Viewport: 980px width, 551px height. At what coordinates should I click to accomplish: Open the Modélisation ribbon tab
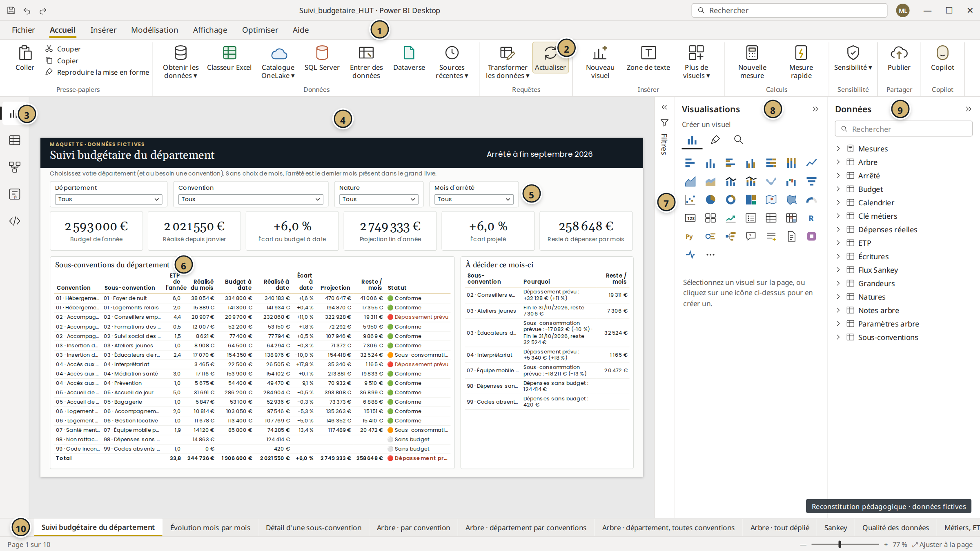point(154,30)
